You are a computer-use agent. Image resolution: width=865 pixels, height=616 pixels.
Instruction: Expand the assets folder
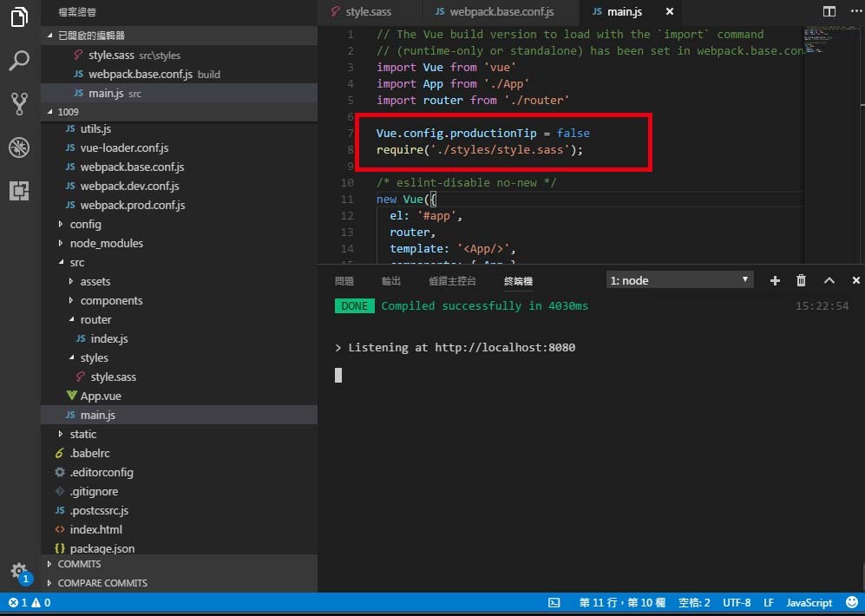click(x=180, y=282)
